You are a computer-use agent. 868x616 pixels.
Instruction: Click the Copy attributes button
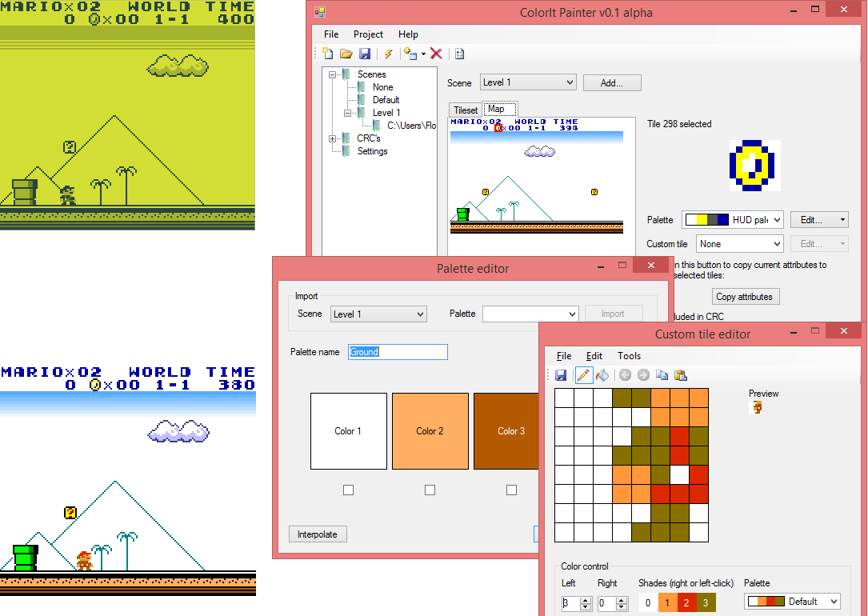(745, 297)
